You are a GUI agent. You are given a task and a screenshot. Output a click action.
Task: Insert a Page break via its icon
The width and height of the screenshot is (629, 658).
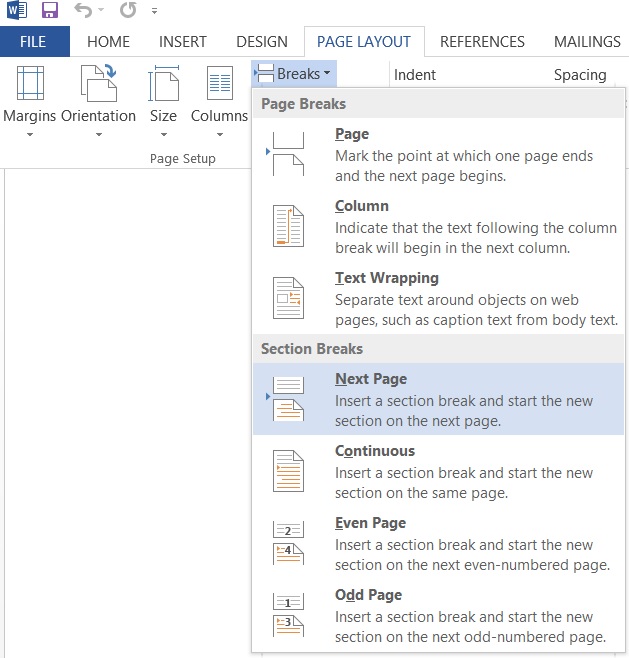click(287, 154)
